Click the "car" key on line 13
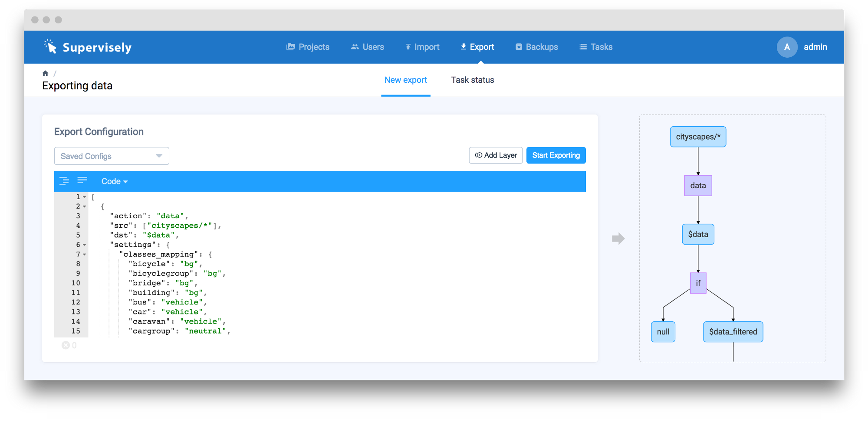 [x=140, y=312]
